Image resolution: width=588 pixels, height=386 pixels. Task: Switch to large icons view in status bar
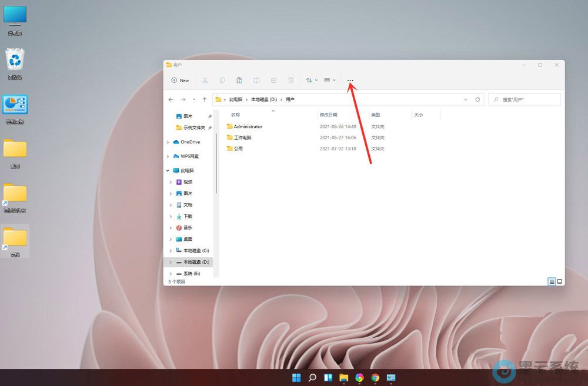(560, 282)
